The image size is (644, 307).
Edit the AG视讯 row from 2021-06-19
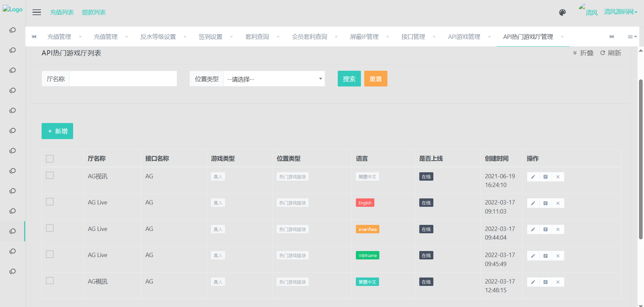tap(533, 177)
